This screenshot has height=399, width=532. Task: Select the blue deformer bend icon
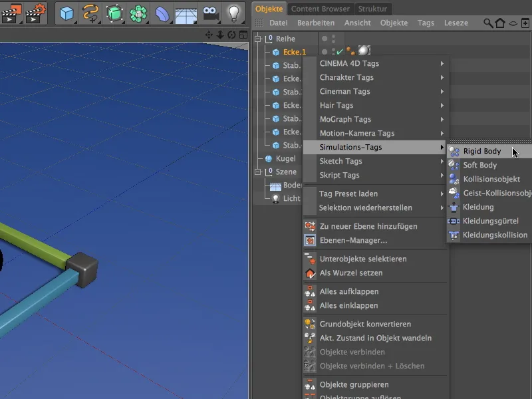click(x=162, y=14)
